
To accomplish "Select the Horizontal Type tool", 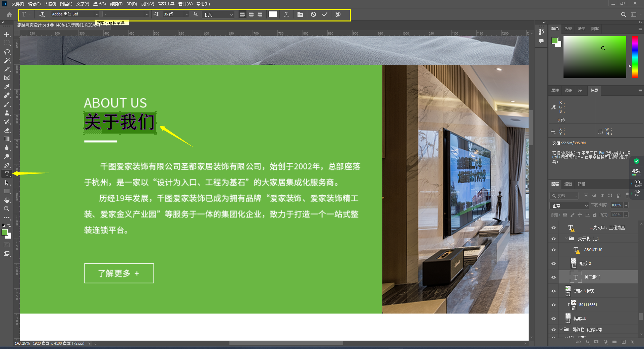I will (x=7, y=174).
